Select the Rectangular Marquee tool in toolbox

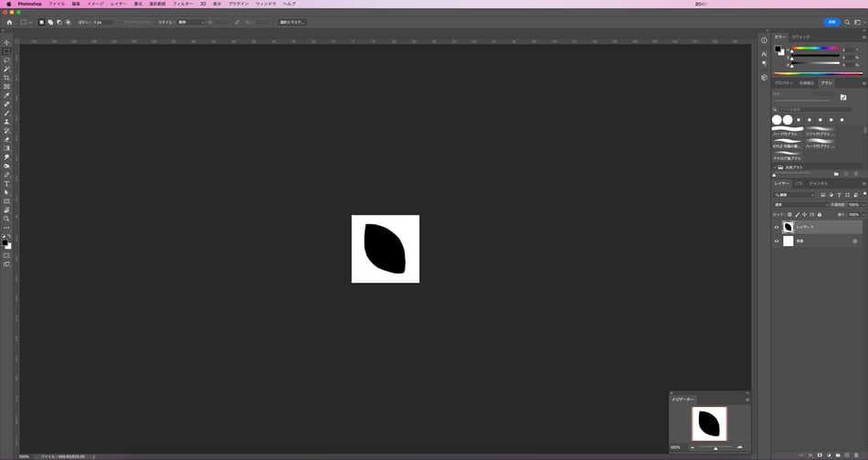[x=6, y=51]
